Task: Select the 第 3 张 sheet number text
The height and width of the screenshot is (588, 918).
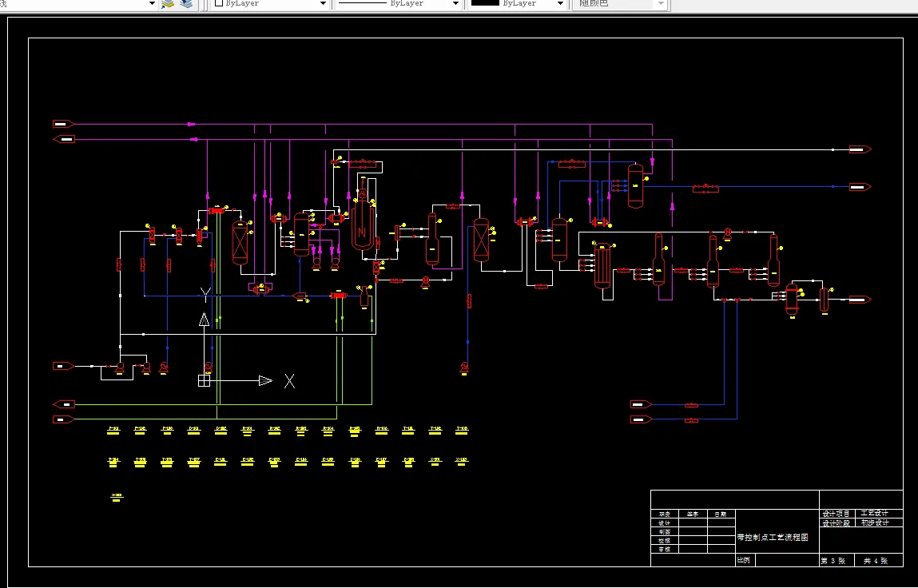Action: click(x=833, y=561)
